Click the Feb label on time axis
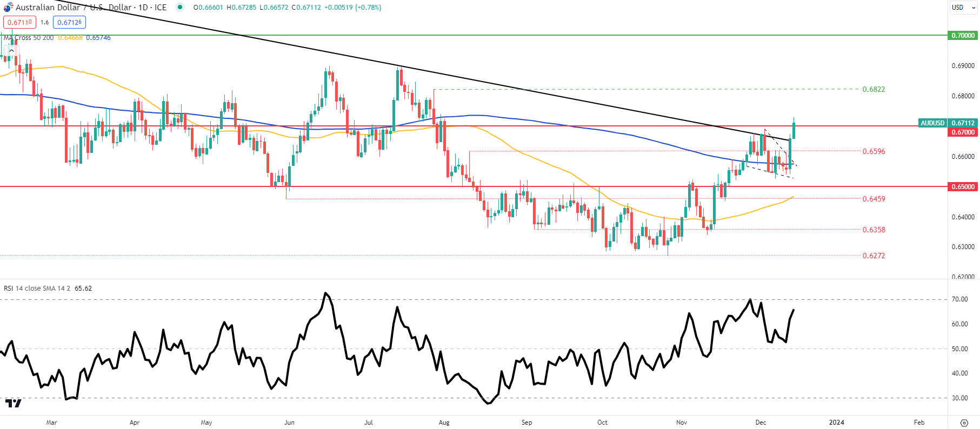980x429 pixels. pos(919,423)
